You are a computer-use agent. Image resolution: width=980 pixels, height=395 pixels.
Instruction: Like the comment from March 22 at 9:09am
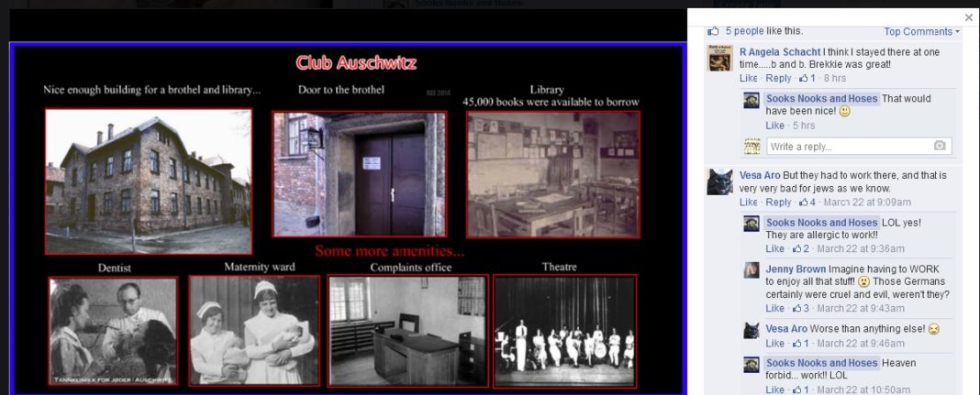[748, 203]
